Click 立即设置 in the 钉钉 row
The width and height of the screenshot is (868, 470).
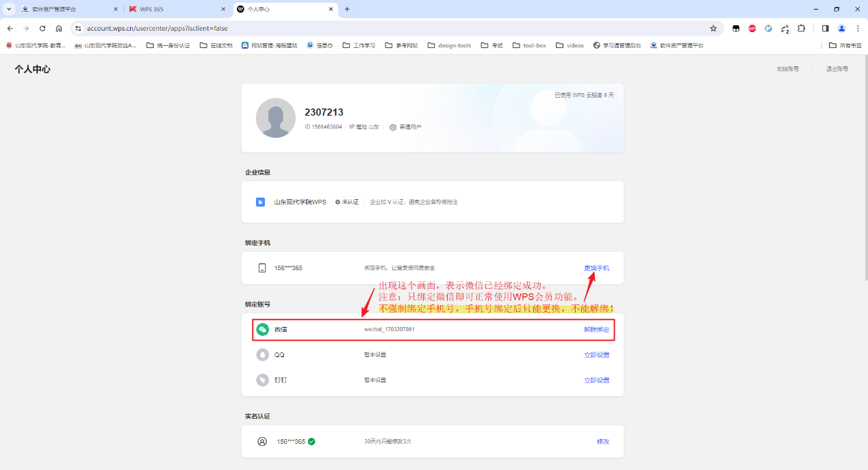[596, 380]
